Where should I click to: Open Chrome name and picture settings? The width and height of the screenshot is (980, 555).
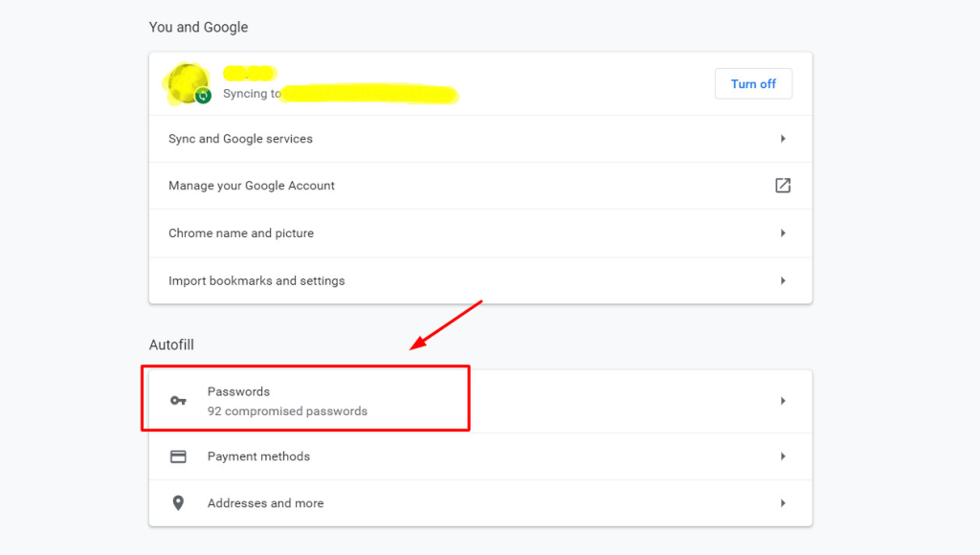[x=480, y=233]
